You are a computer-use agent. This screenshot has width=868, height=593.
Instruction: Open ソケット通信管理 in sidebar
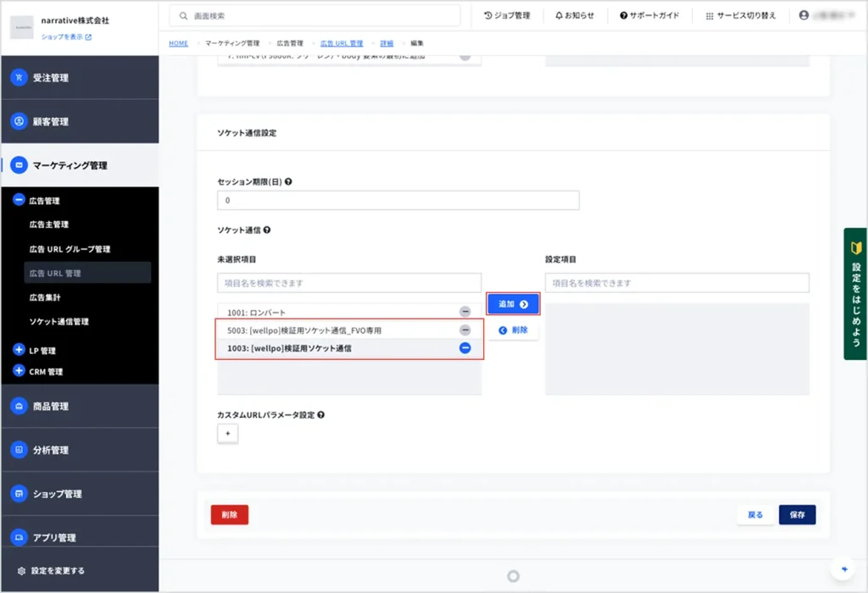coord(59,322)
